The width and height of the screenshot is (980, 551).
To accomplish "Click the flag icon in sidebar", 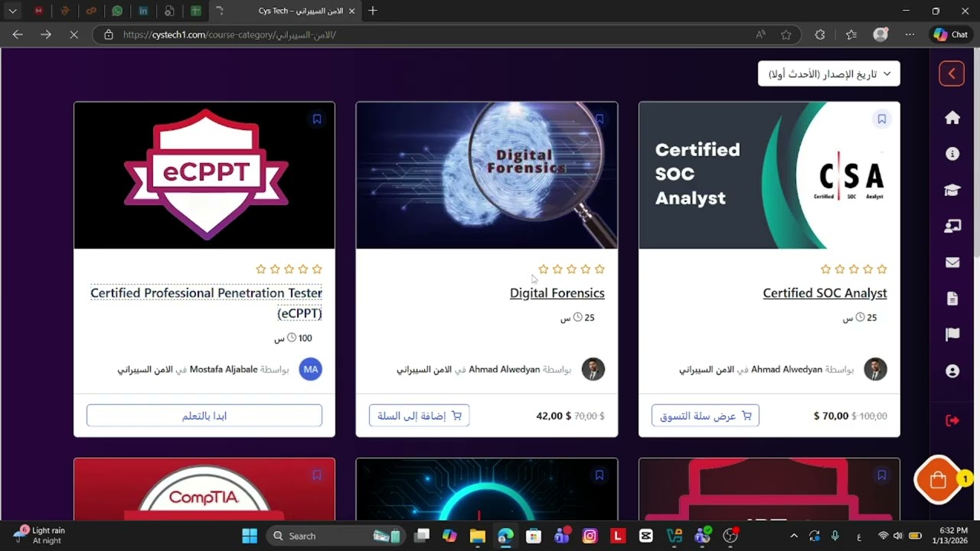I will coord(952,334).
